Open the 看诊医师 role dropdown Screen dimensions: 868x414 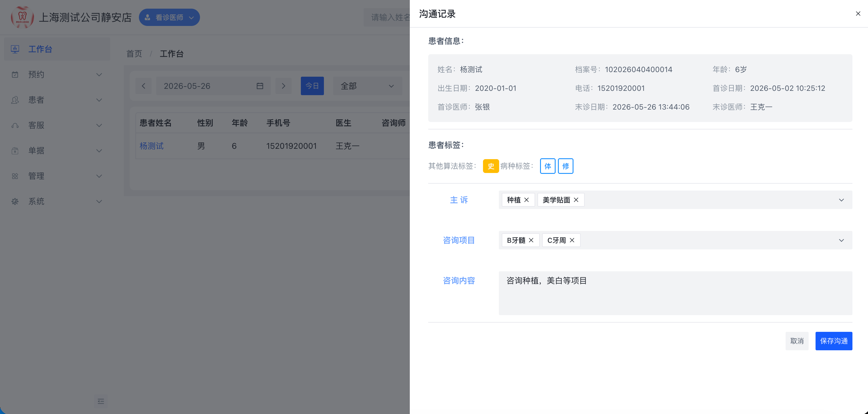[x=169, y=17]
